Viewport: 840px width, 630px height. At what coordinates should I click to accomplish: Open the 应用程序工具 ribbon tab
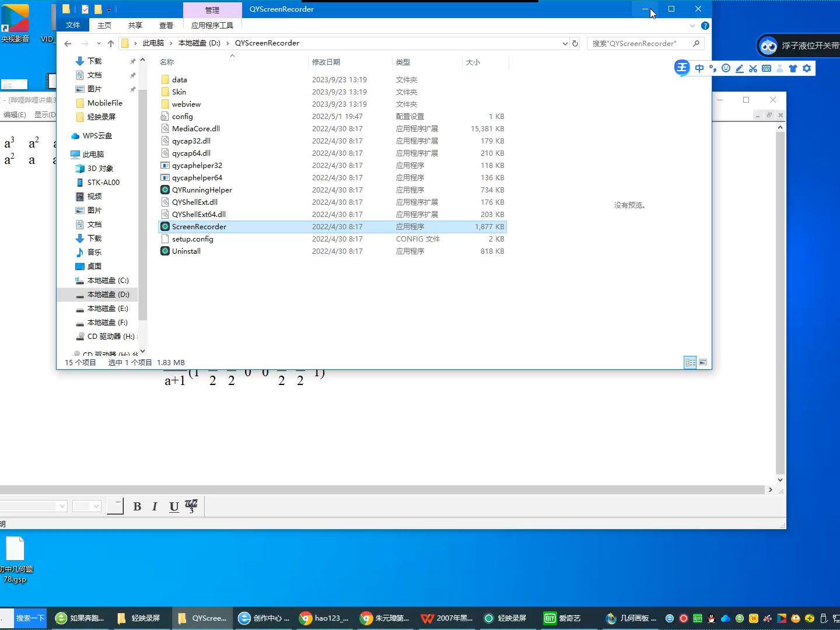[212, 25]
